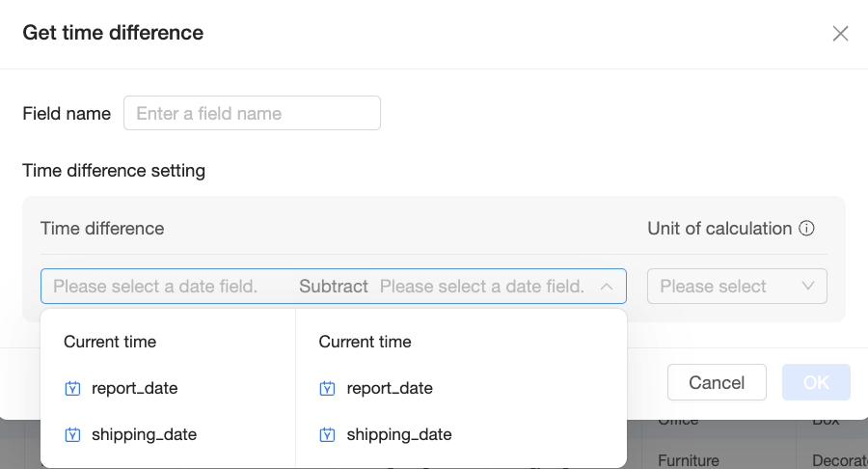The image size is (868, 469).
Task: Select shipping_date text in the second date list
Action: [399, 435]
